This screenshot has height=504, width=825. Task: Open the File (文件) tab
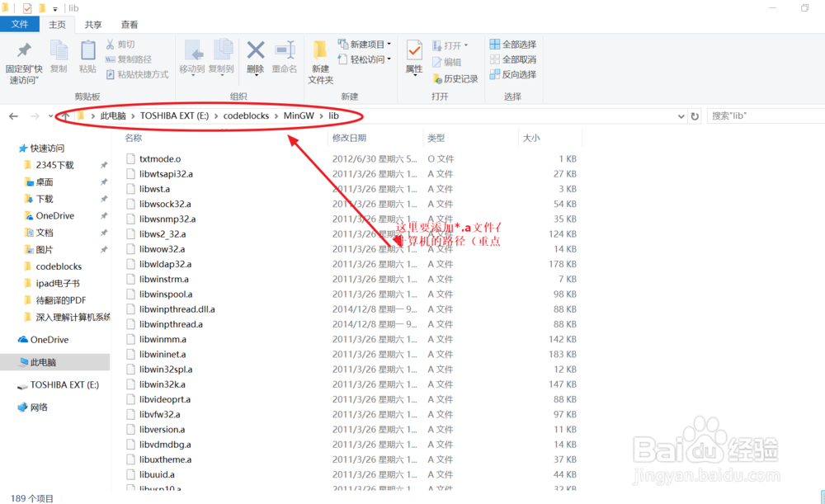20,24
